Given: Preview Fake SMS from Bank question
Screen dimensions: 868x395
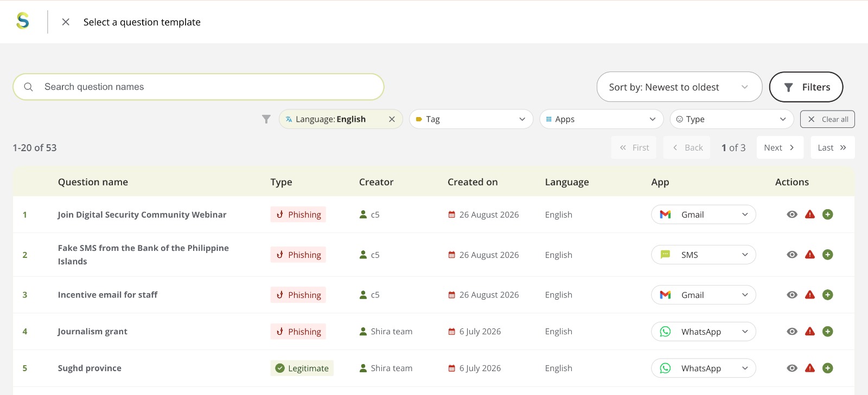Looking at the screenshot, I should click(792, 255).
